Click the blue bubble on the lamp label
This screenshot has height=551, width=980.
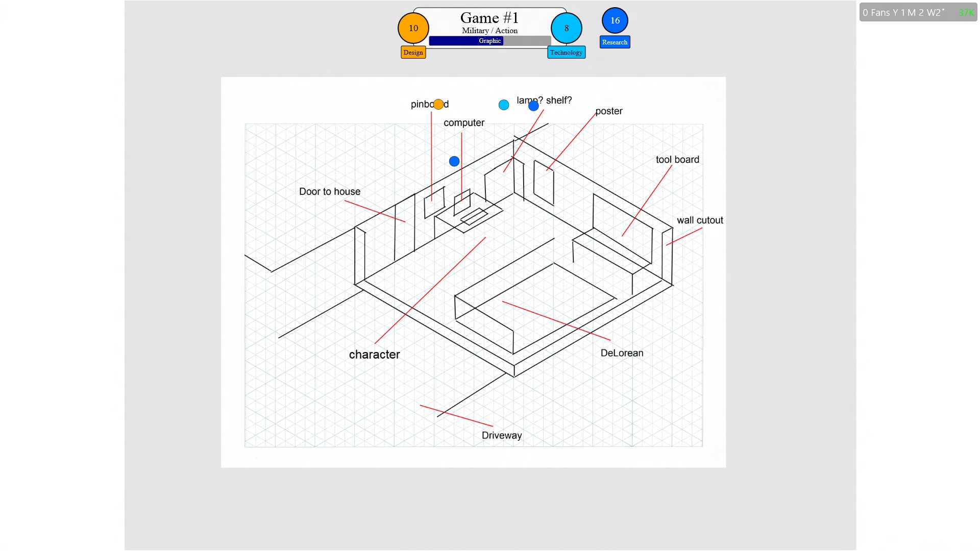533,106
